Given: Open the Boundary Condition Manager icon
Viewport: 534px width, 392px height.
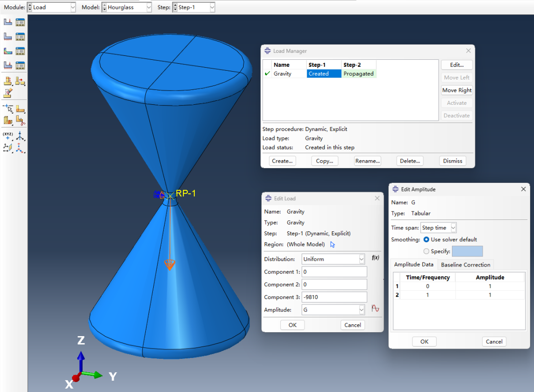Looking at the screenshot, I should click(20, 37).
